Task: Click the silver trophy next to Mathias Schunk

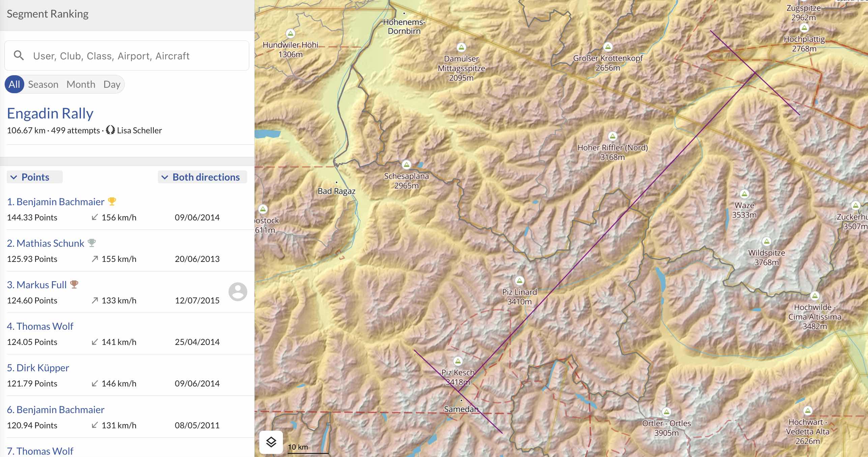Action: click(x=92, y=243)
